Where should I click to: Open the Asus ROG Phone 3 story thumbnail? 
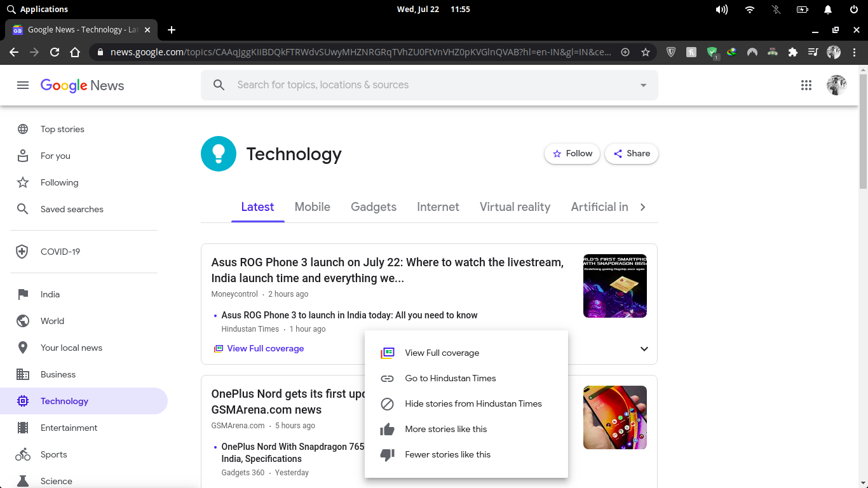click(x=615, y=286)
